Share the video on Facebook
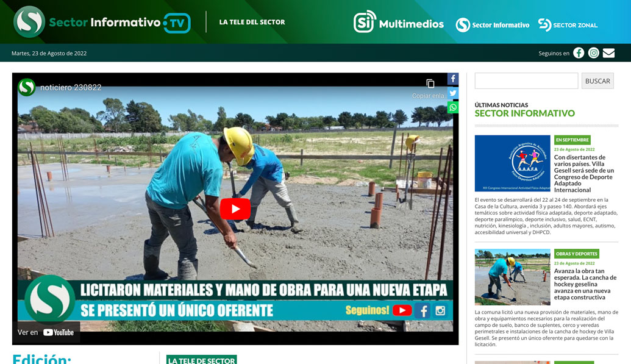Viewport: 631px width, 364px height. 452,79
